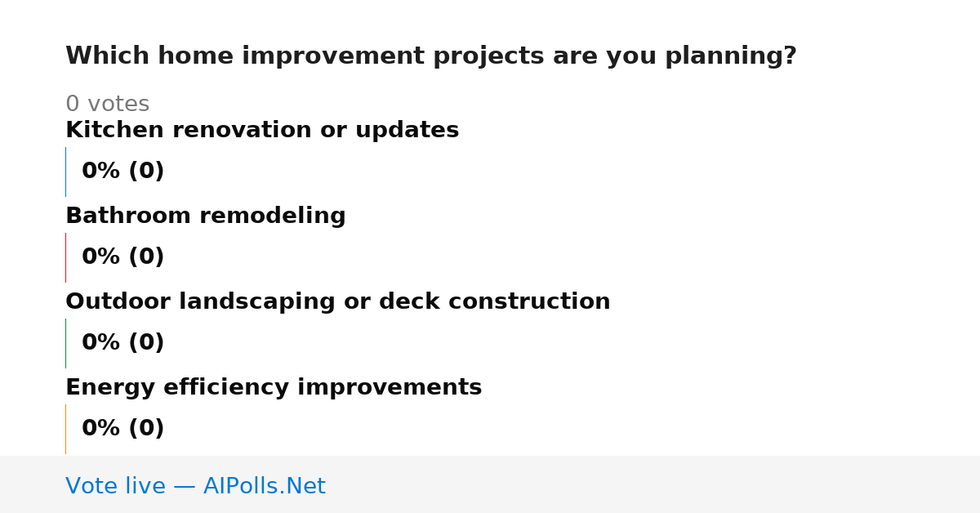Choose 'Outdoor landscaping or deck construction' label
980x513 pixels.
[x=338, y=302]
